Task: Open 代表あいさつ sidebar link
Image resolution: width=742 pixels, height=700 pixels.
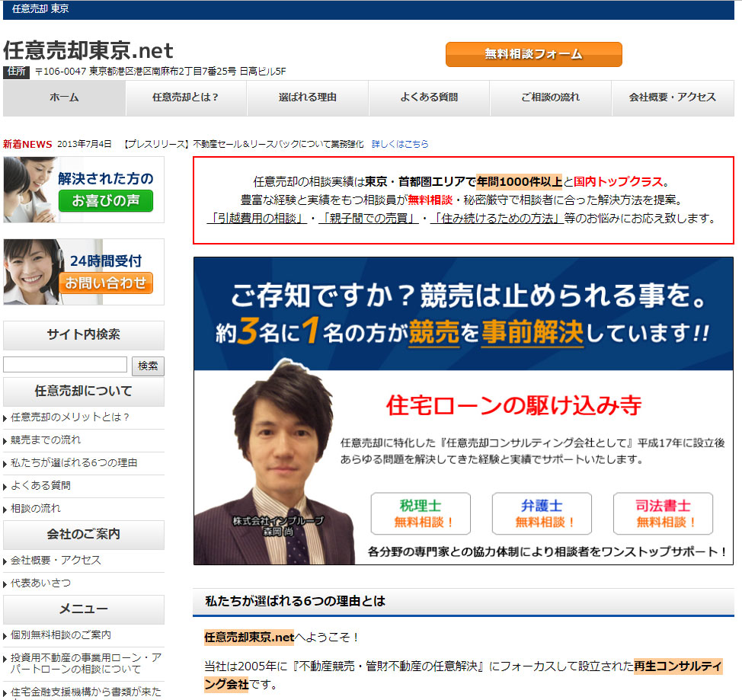Action: click(x=41, y=583)
